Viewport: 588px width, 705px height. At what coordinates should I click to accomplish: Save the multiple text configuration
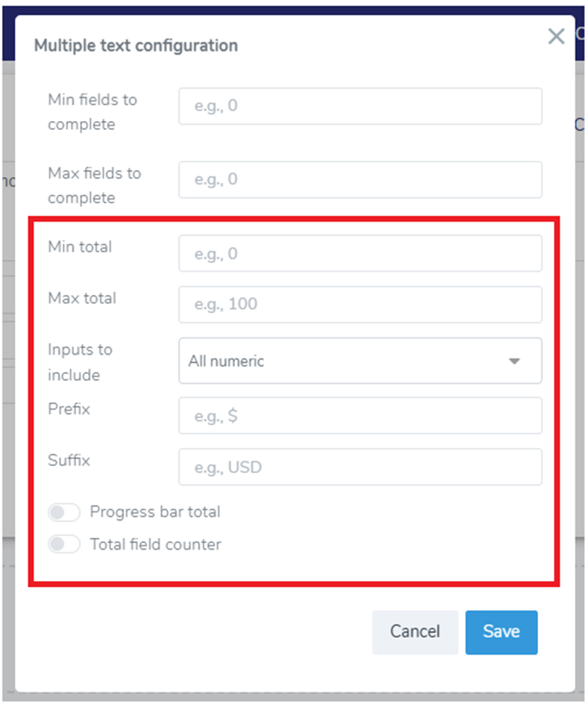click(501, 632)
